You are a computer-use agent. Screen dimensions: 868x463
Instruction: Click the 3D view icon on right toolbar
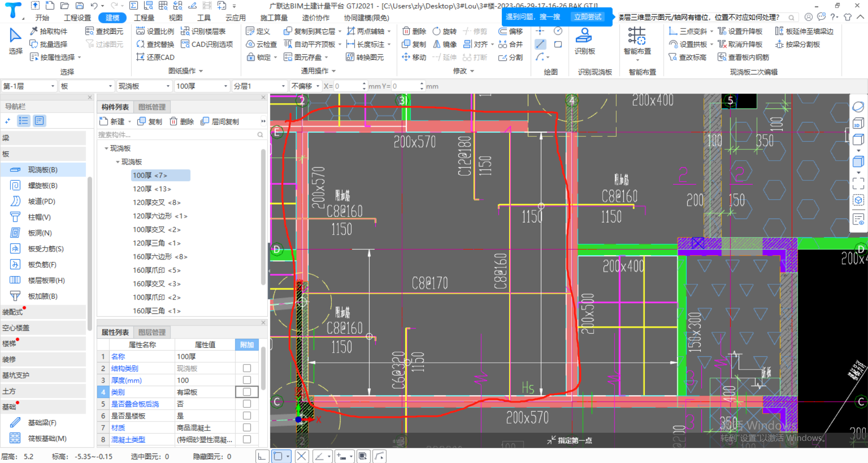858,123
